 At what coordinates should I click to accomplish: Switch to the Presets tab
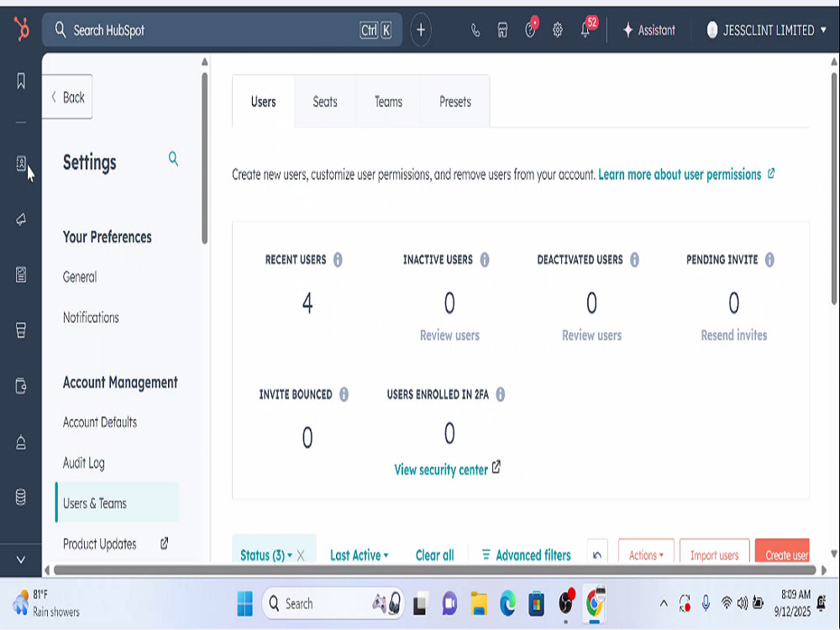[x=454, y=102]
